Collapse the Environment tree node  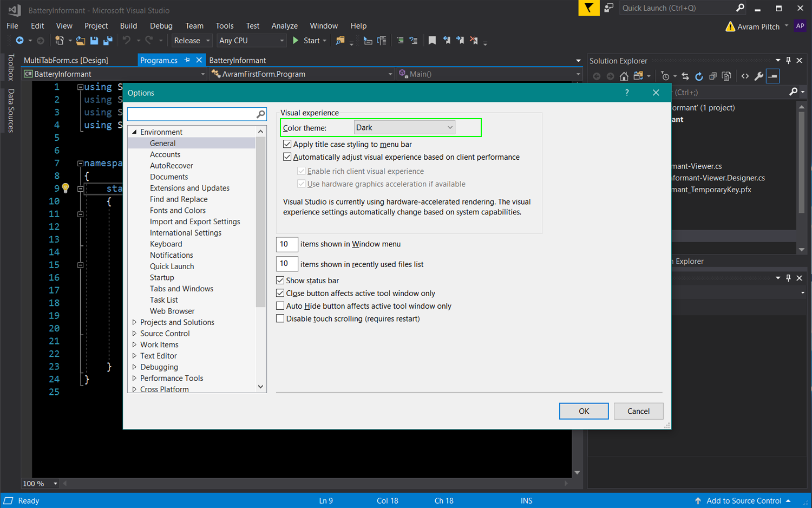(x=134, y=132)
